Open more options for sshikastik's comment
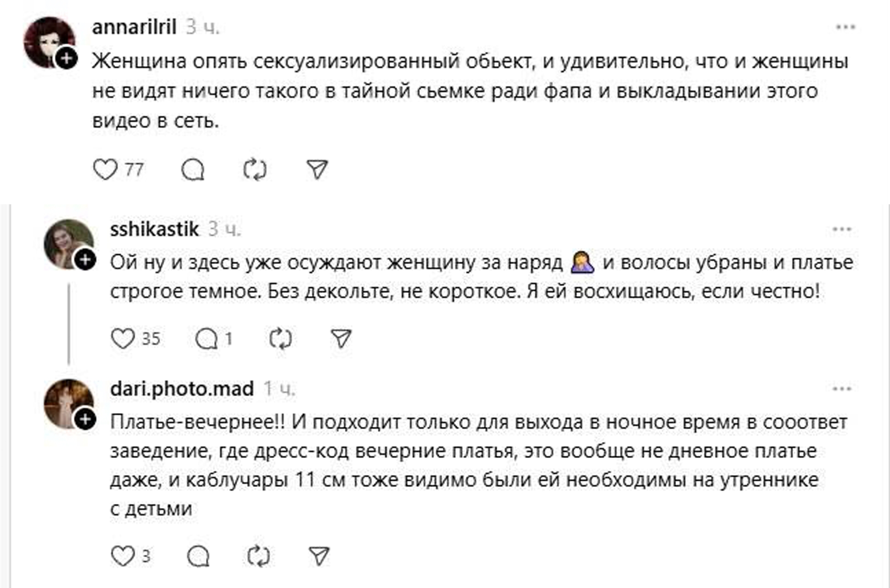The image size is (890, 588). coord(841,230)
